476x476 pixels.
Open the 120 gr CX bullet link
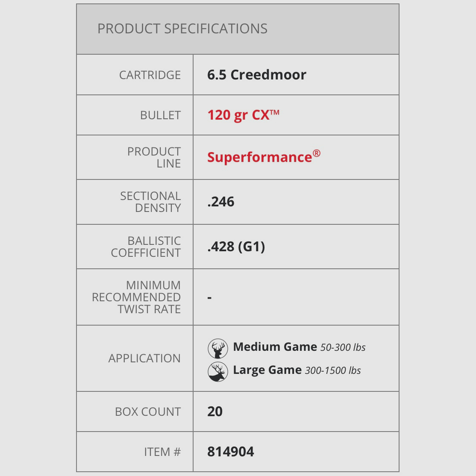pos(243,115)
